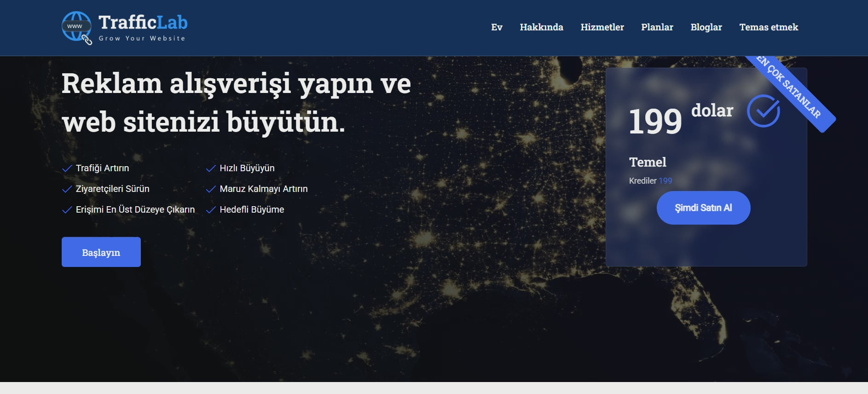Viewport: 868px width, 394px height.
Task: Click checkmark icon beside Maruz Kalmayı Artırın
Action: [x=211, y=189]
